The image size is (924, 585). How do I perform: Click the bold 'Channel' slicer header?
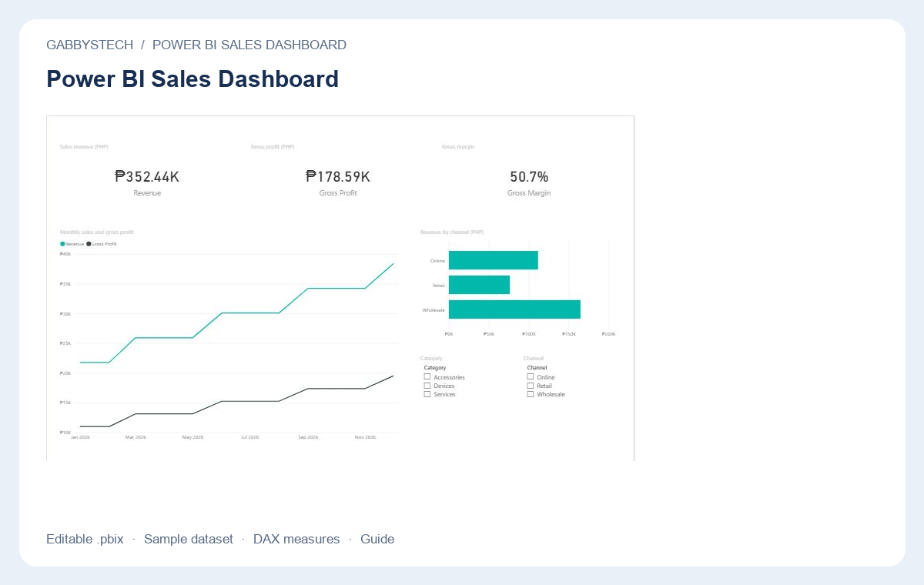click(x=537, y=368)
